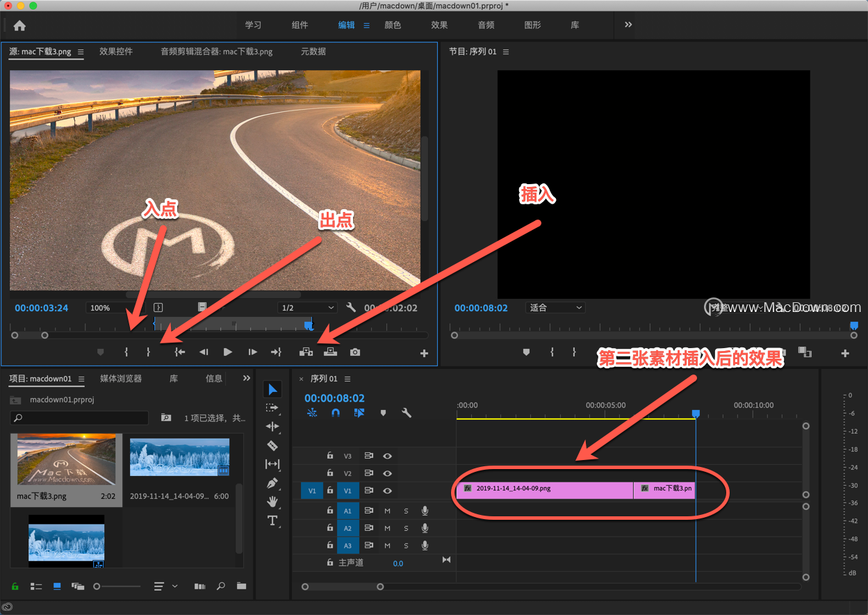The width and height of the screenshot is (868, 615).
Task: Open the source playback resolution 1/2 dropdown
Action: [x=306, y=308]
